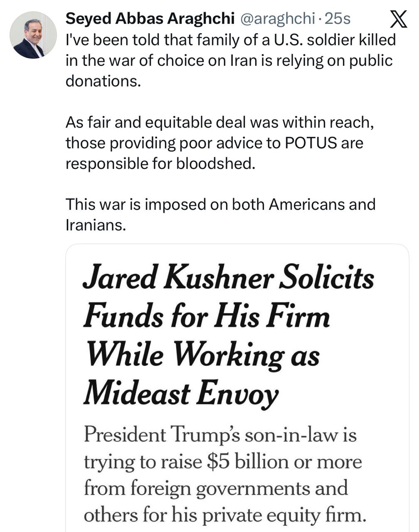This screenshot has width=419, height=532.
Task: Click the line ending "private equity firm."
Action: pyautogui.click(x=225, y=515)
